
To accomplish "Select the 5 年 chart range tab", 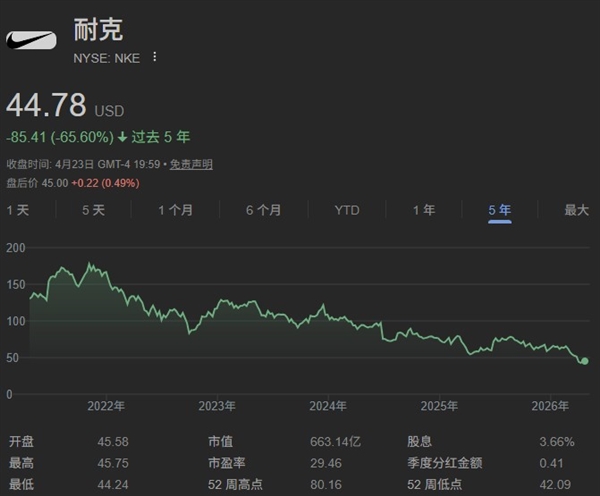I will point(499,210).
